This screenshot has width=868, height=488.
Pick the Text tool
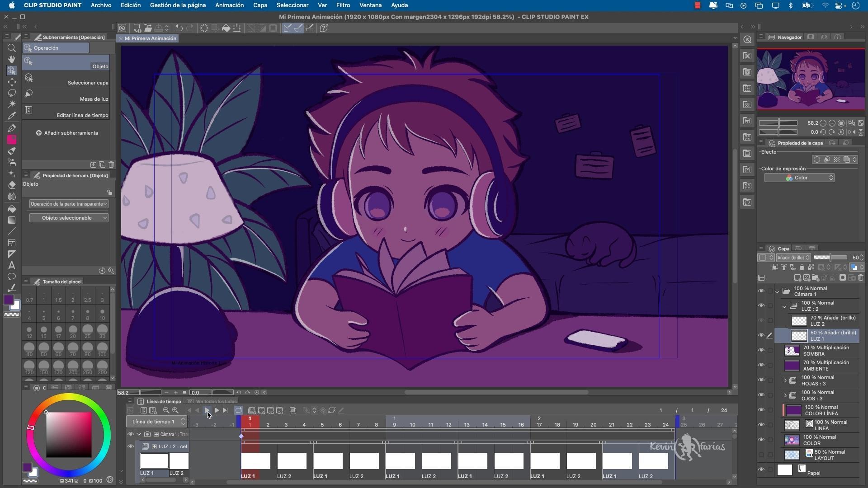[12, 266]
